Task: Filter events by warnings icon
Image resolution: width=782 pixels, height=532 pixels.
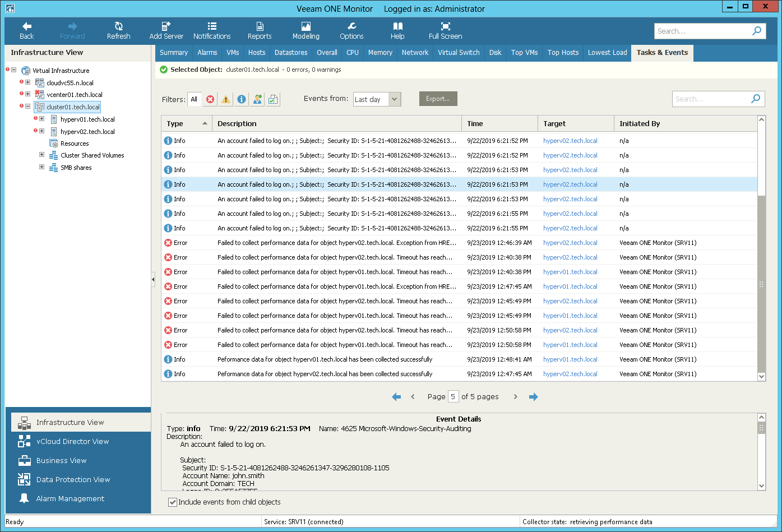Action: [226, 99]
